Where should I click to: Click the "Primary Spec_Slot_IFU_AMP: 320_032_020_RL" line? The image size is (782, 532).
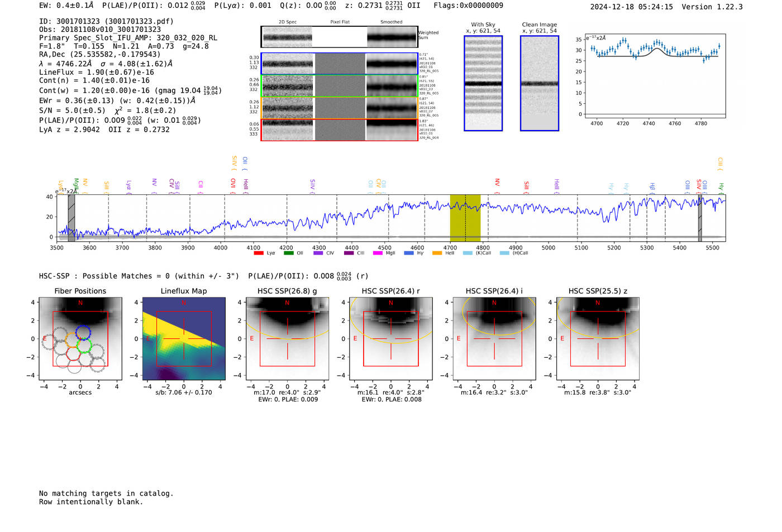(128, 38)
